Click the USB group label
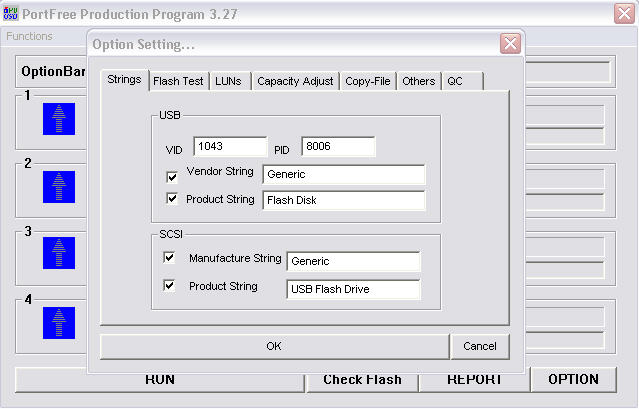Image resolution: width=639 pixels, height=409 pixels. click(170, 115)
